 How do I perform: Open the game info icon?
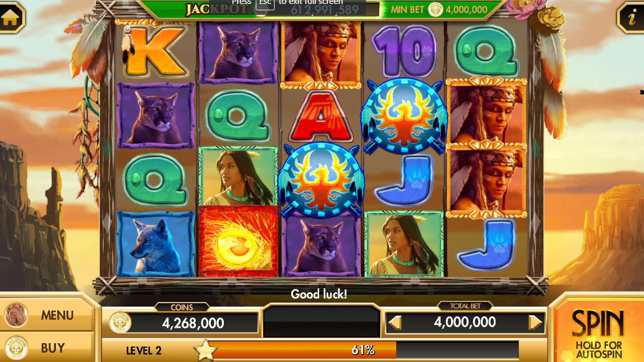[631, 17]
